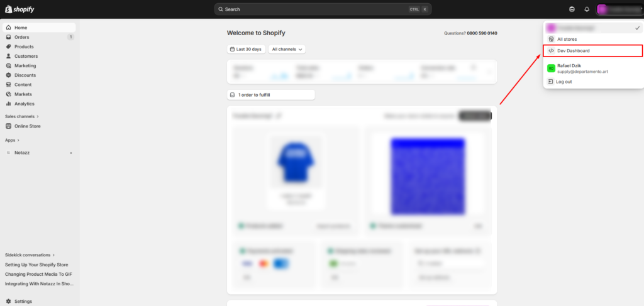Viewport: 644px width, 306px height.
Task: Open Orders in the sidebar
Action: click(22, 37)
